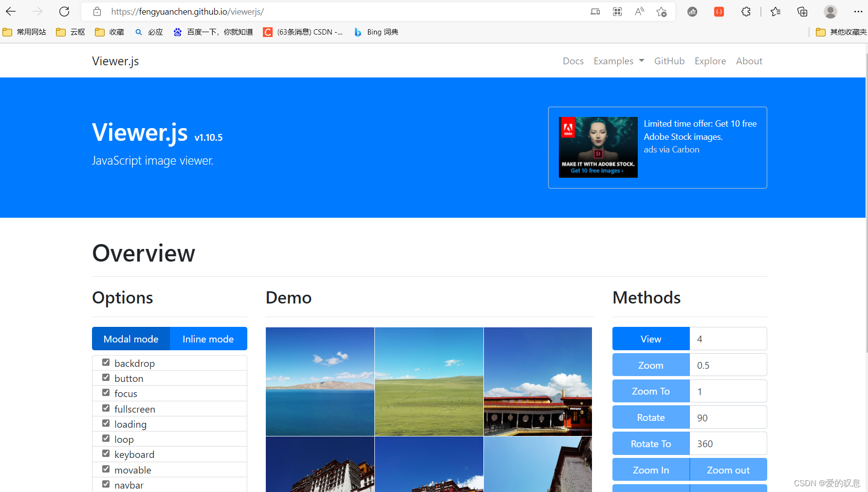Image resolution: width=868 pixels, height=492 pixels.
Task: Switch to Inline mode tab
Action: 208,339
